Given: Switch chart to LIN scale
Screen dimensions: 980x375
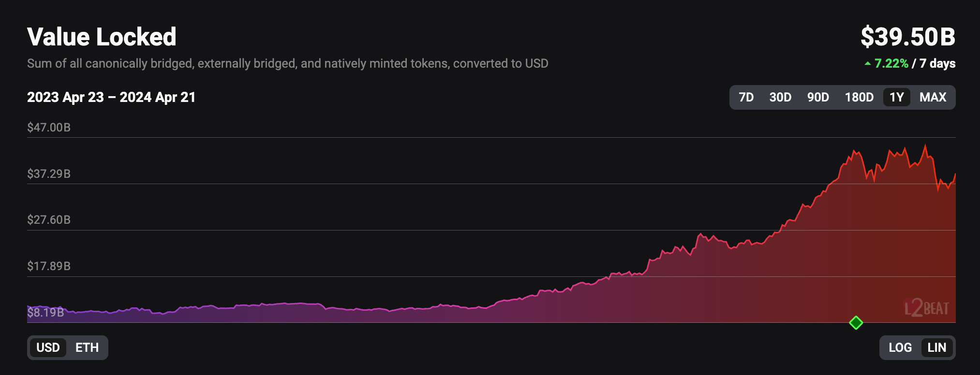Looking at the screenshot, I should tap(937, 347).
